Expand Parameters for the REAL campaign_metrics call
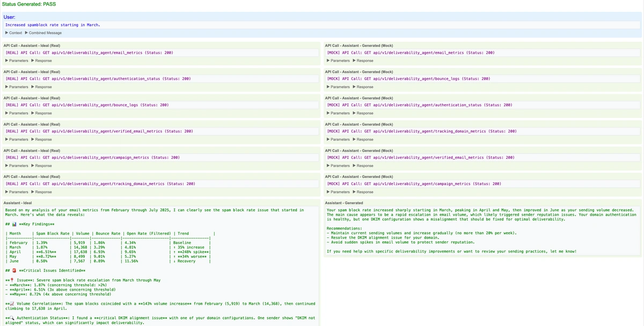The image size is (644, 326). point(16,166)
